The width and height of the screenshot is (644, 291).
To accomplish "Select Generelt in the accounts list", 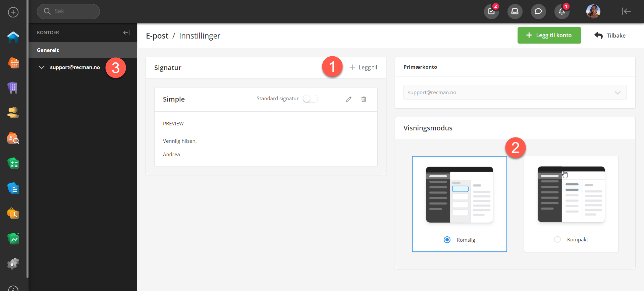I will (x=48, y=50).
